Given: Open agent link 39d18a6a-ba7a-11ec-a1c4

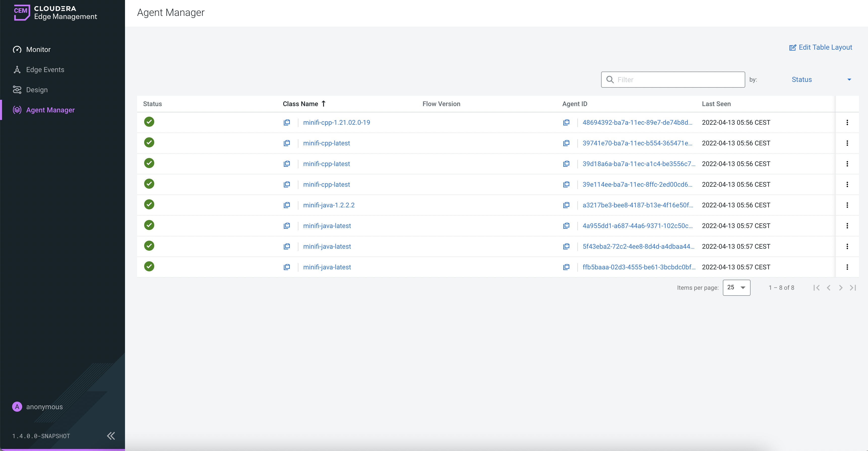Looking at the screenshot, I should coord(639,164).
